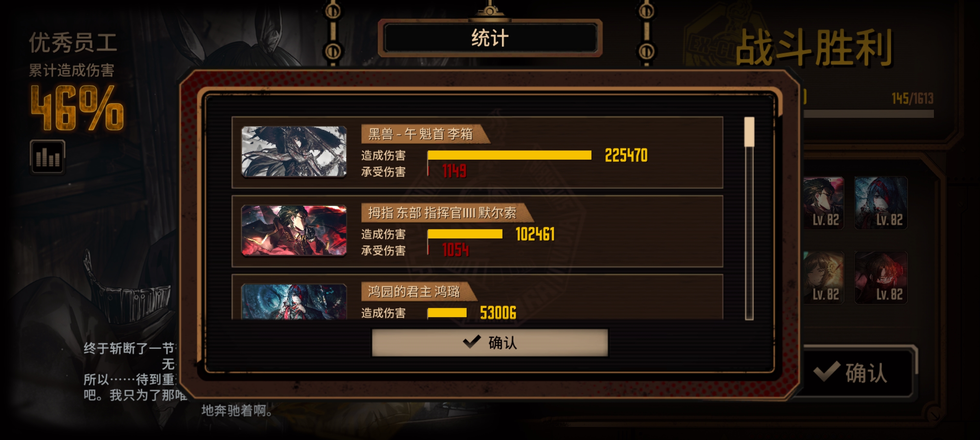Click the 鸿园的君主 鸿璐 name label
Image resolution: width=980 pixels, height=440 pixels.
tap(414, 291)
